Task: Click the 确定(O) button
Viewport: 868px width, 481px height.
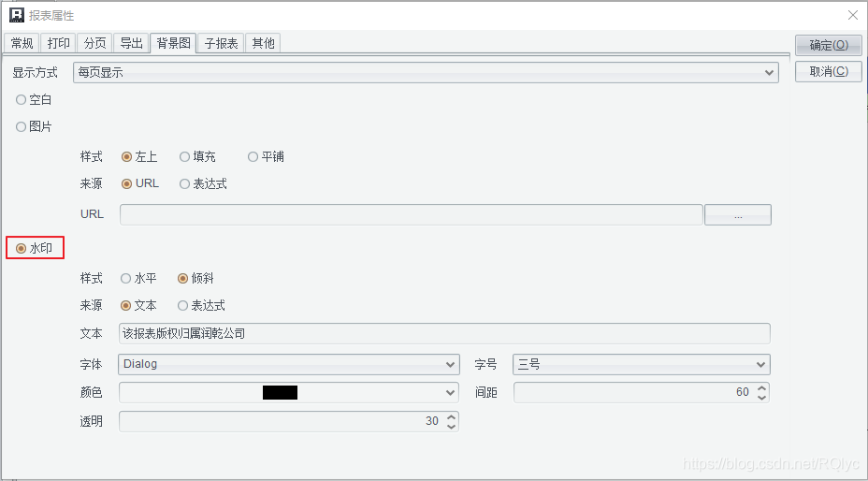Action: click(x=829, y=46)
